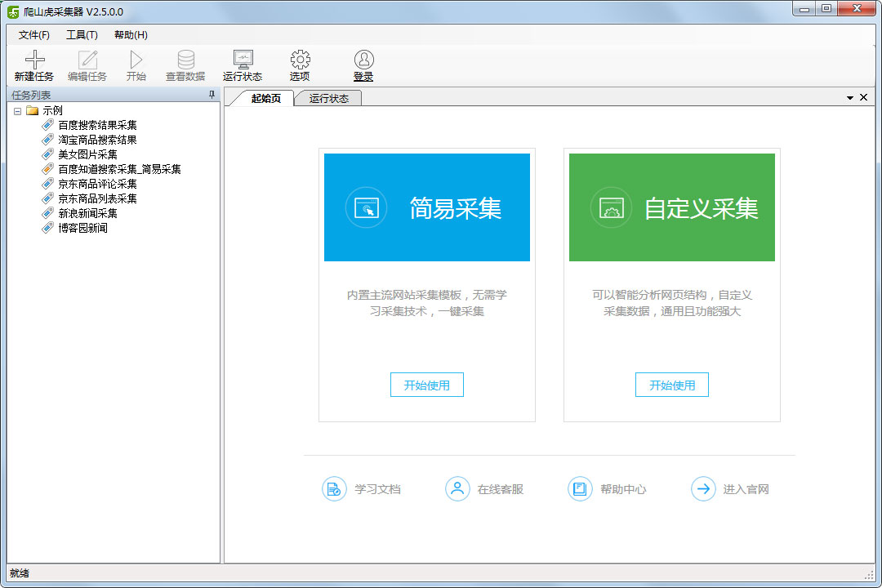Close the active 起始页 tab

click(863, 98)
